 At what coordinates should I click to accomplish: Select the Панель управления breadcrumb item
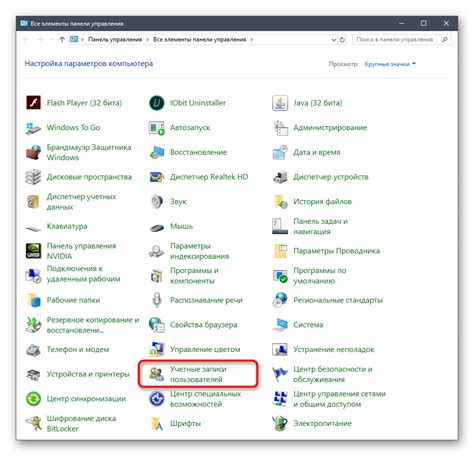(x=115, y=40)
